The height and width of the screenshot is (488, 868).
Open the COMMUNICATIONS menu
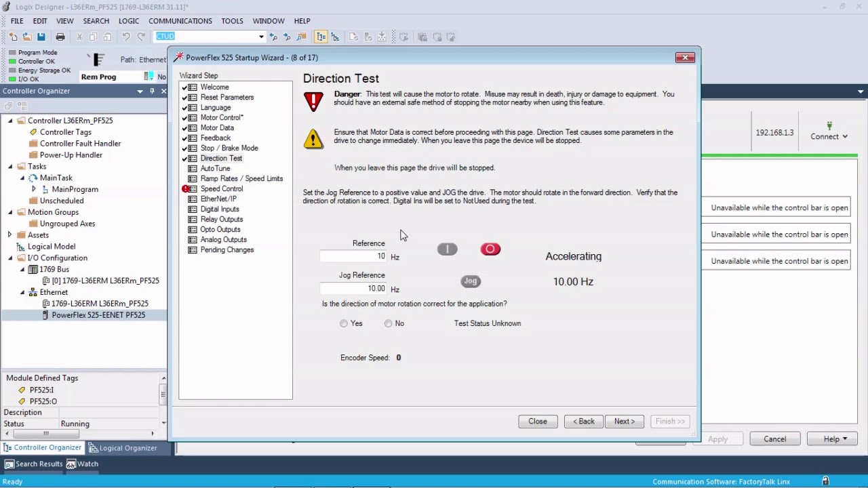(x=180, y=21)
